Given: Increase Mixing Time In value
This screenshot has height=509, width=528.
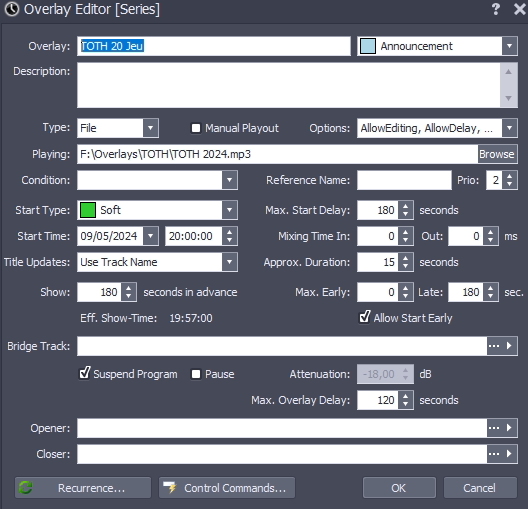Looking at the screenshot, I should (405, 232).
